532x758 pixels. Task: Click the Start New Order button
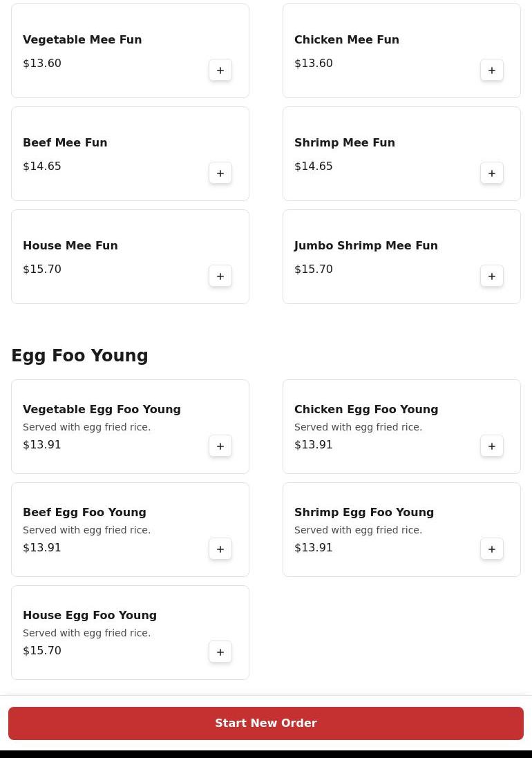(266, 723)
